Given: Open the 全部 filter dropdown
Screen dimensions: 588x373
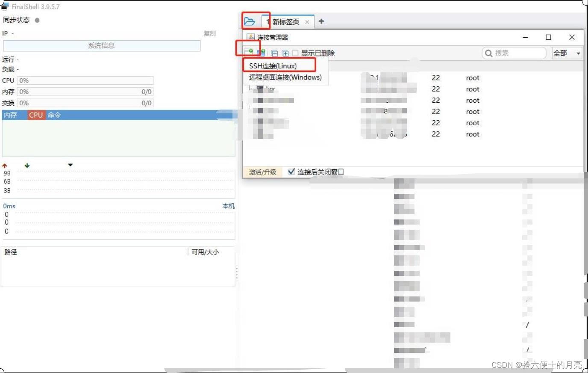Looking at the screenshot, I should pyautogui.click(x=567, y=53).
